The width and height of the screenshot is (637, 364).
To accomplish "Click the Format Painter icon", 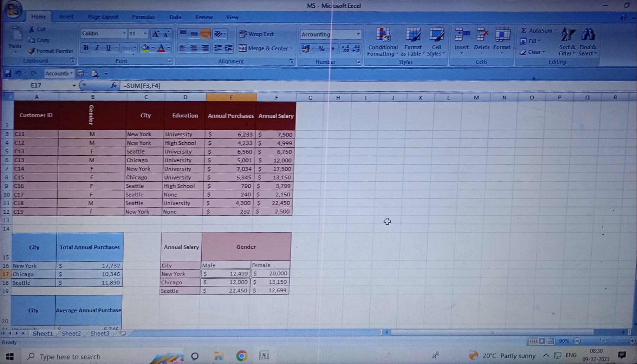I will coord(32,51).
